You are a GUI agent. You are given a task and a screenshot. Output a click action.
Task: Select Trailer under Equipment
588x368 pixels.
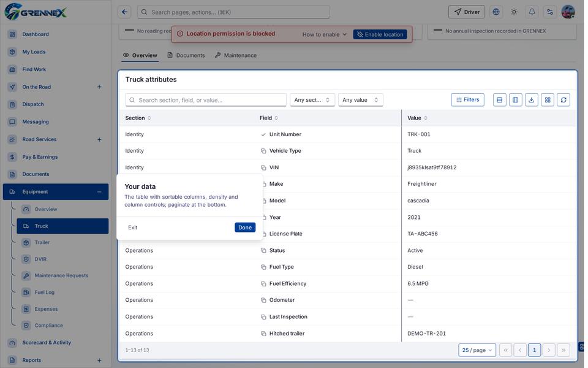(62, 243)
